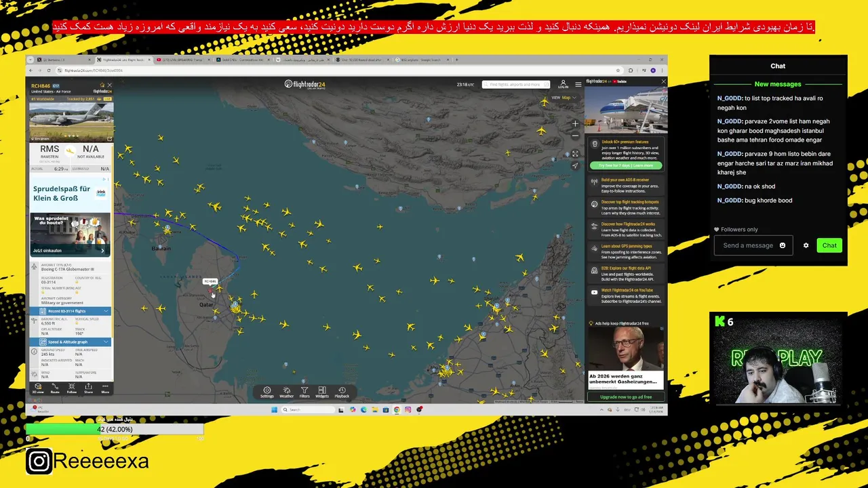
Task: Click the airplane video thumbnail in right panel
Action: click(x=626, y=110)
